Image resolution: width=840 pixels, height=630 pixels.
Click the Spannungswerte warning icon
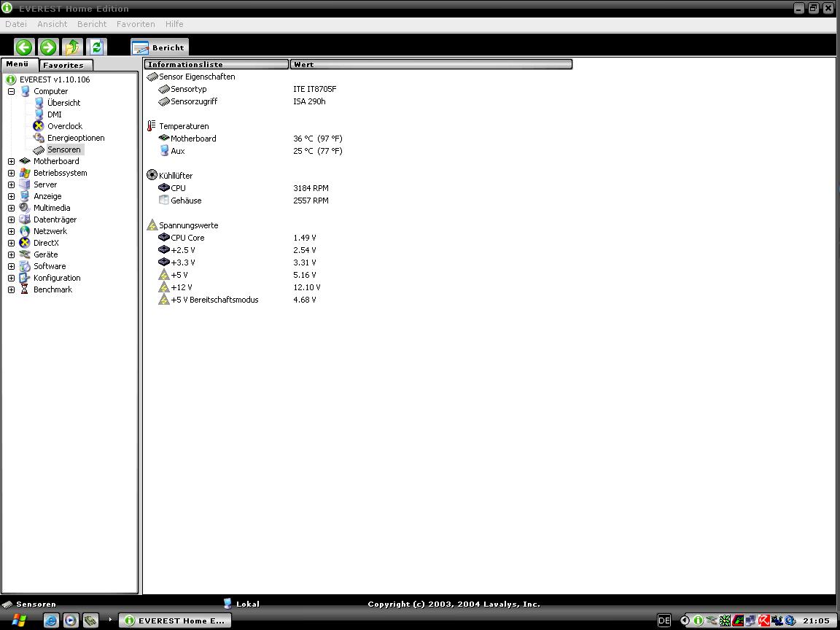click(x=152, y=225)
